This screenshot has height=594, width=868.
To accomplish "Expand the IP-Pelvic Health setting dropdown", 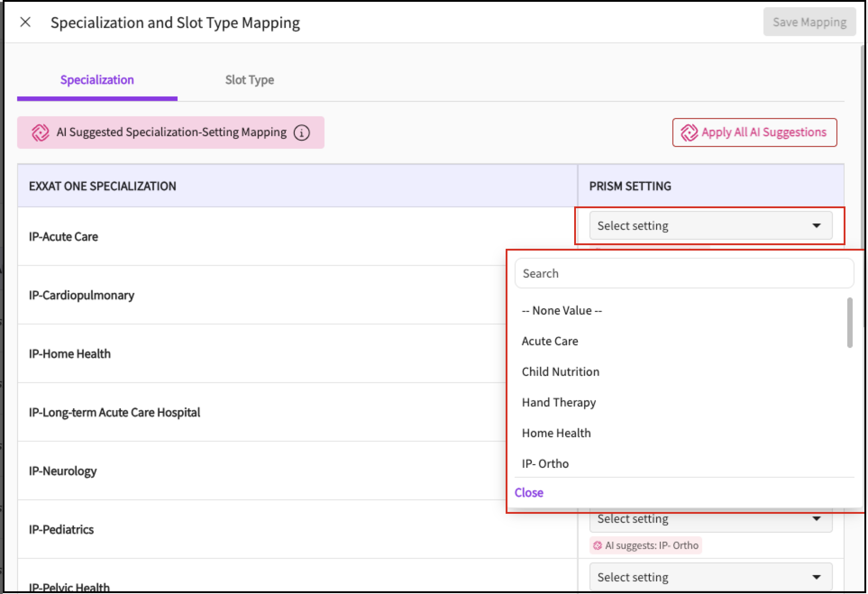I will 710,577.
